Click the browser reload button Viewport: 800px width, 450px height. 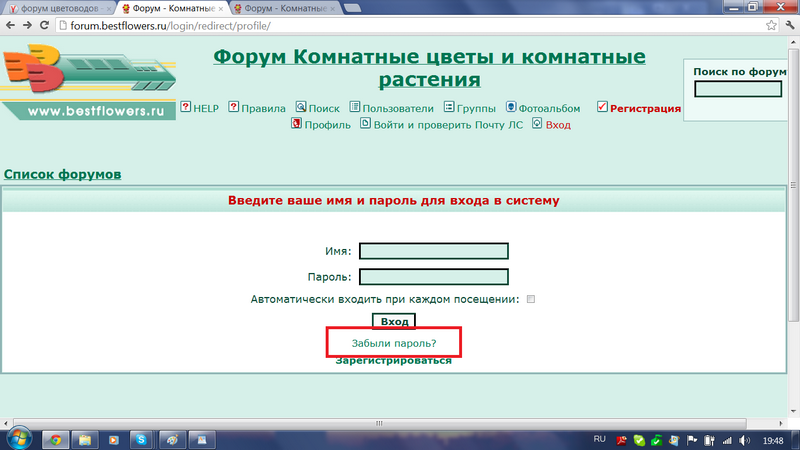(51, 27)
